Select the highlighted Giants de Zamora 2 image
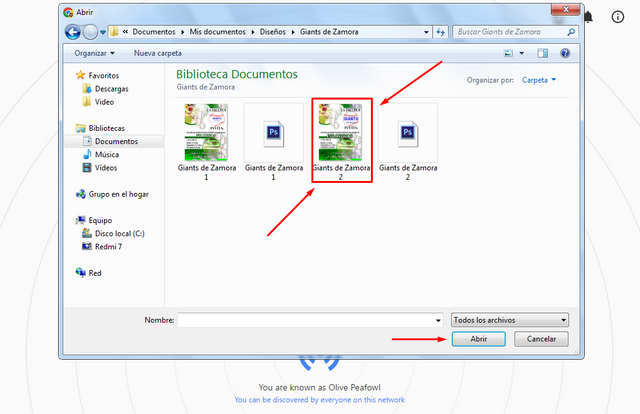The height and width of the screenshot is (414, 640). tap(341, 140)
